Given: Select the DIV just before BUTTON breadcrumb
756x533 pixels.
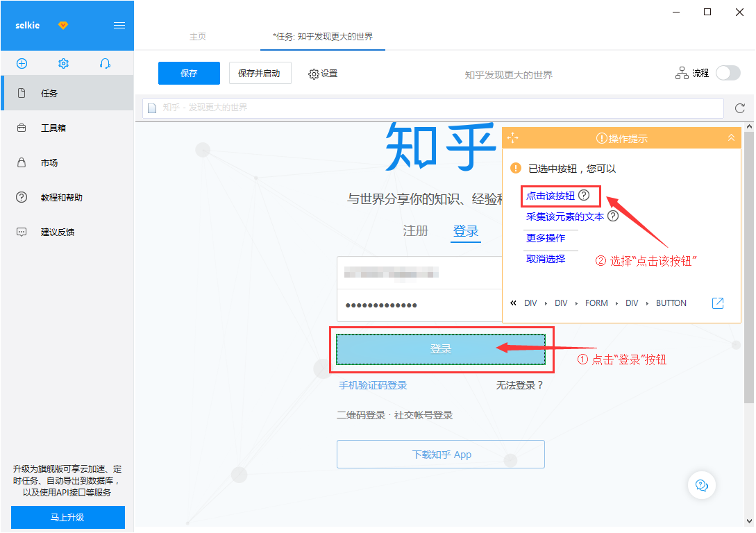Looking at the screenshot, I should click(x=632, y=303).
